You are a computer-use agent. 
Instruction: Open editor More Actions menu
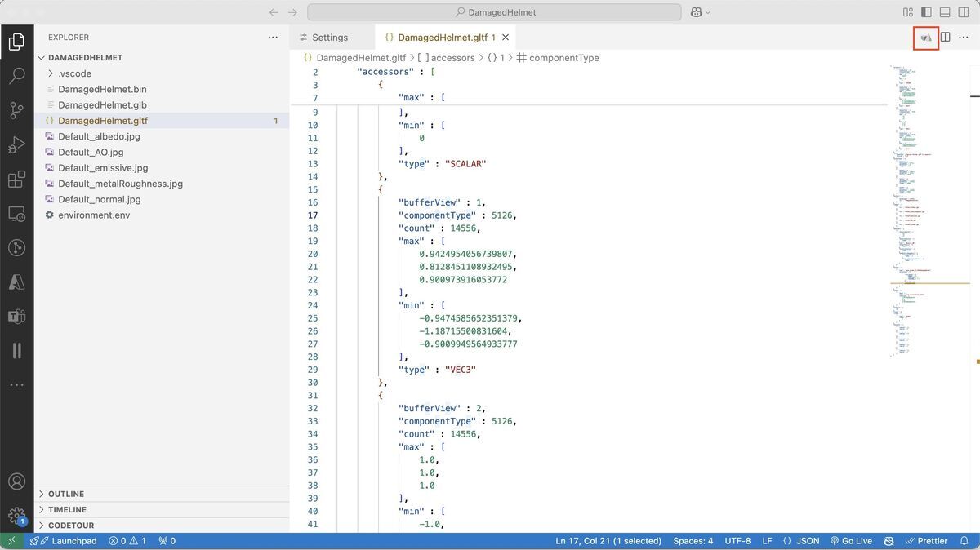coord(964,38)
